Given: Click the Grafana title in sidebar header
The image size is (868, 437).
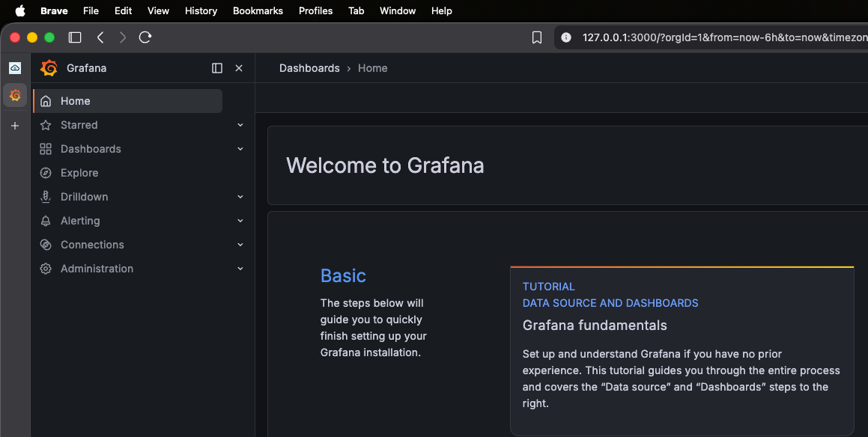Looking at the screenshot, I should [86, 68].
